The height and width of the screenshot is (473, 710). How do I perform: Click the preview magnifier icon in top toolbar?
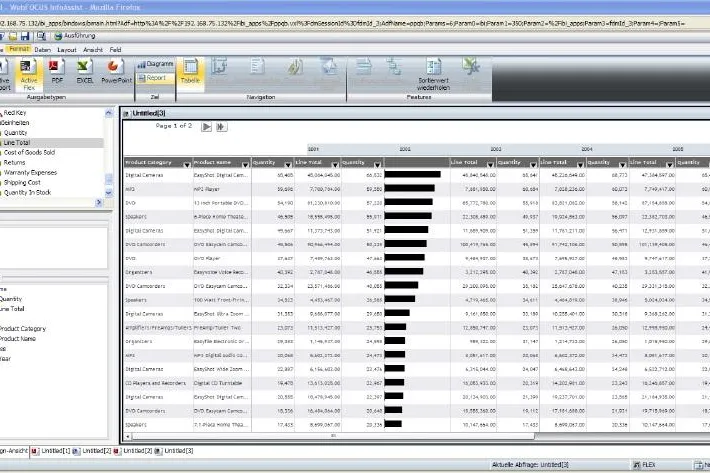pyautogui.click(x=41, y=36)
